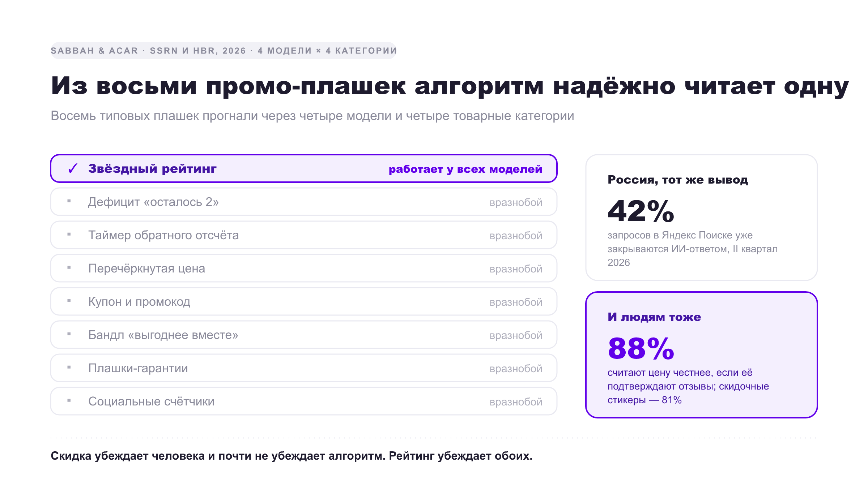Click the 88% statistic

[x=641, y=349]
